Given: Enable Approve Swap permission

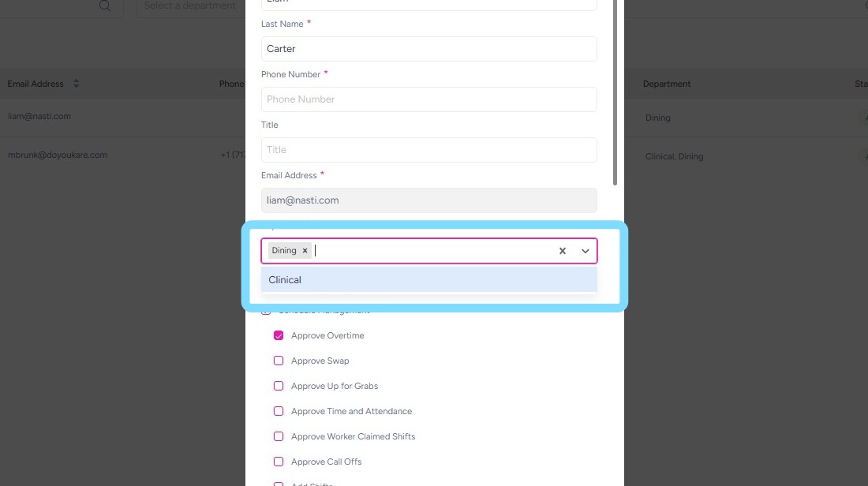Looking at the screenshot, I should click(279, 361).
